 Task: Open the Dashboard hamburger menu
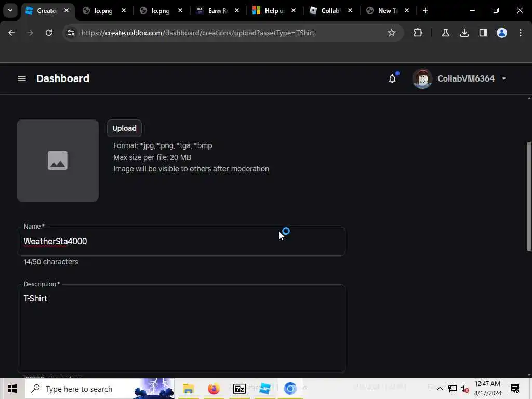[x=22, y=79]
